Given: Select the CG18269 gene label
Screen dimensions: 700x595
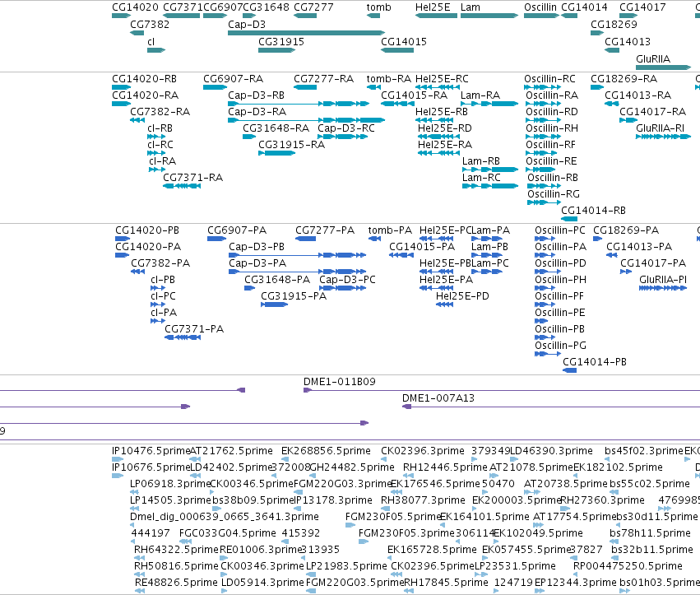Looking at the screenshot, I should [x=614, y=25].
